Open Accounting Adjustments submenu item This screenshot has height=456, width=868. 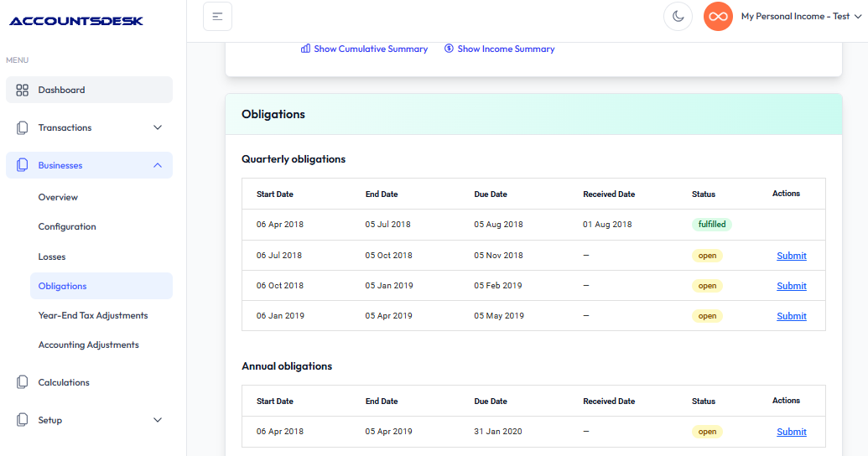(89, 345)
